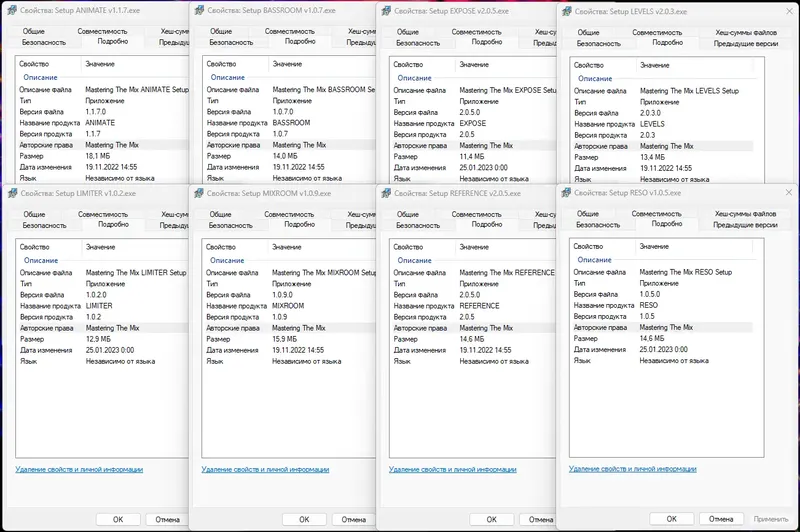Collapse the Описание group in MIXROOM window
800x532 pixels.
pos(227,260)
